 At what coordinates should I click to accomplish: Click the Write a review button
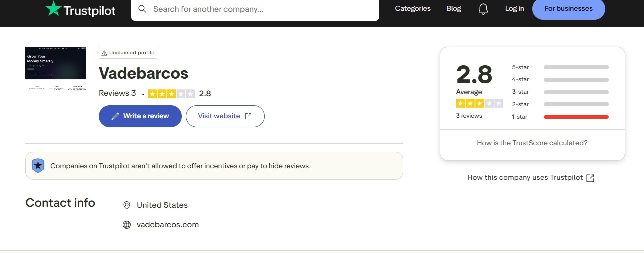(x=140, y=116)
